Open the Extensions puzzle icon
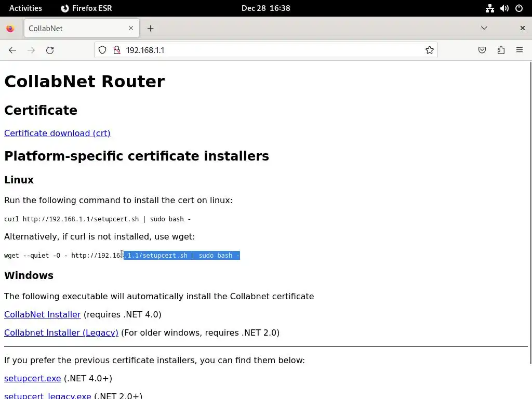This screenshot has width=532, height=399. click(x=501, y=50)
